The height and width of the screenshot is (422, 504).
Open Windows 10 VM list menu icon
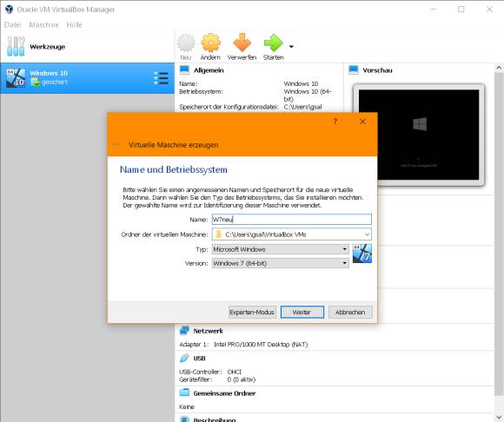click(161, 78)
